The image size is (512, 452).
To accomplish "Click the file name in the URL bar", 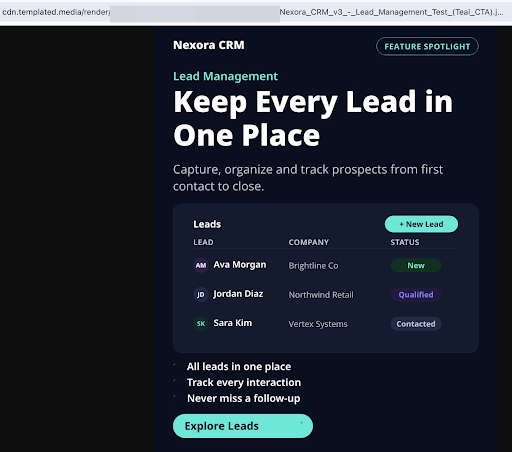I will point(391,12).
